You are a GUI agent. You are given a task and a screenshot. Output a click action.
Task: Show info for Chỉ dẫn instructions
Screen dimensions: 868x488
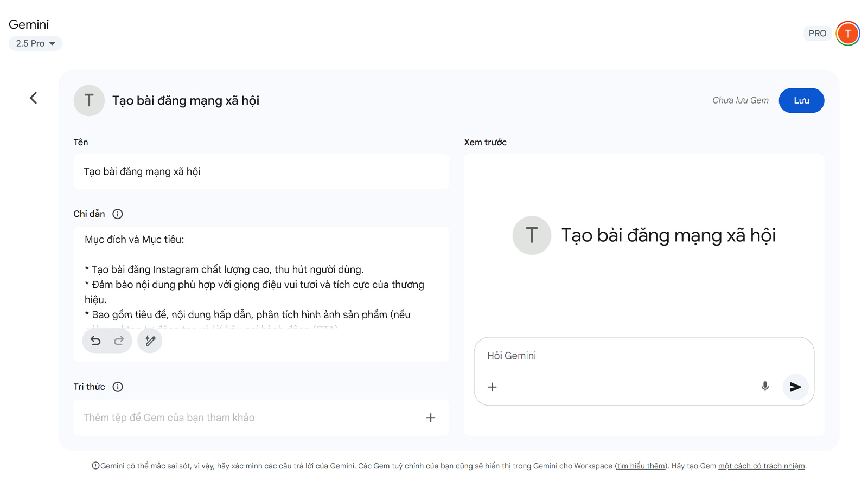click(x=118, y=214)
